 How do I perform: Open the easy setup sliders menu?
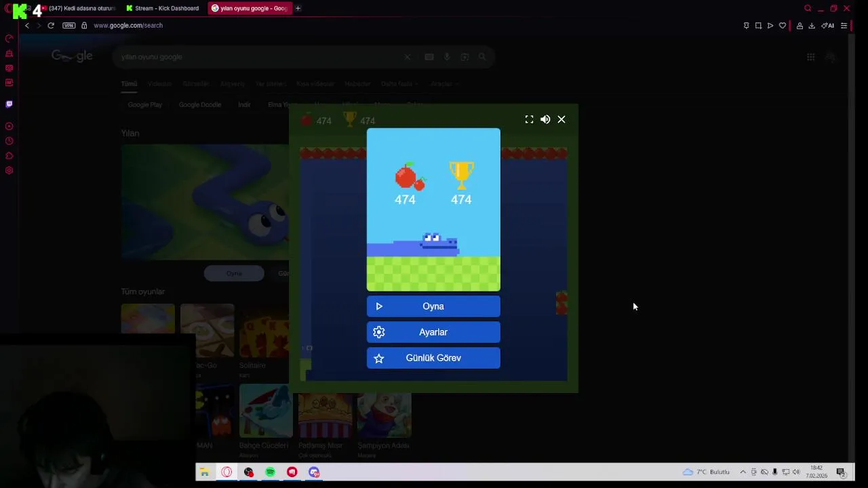844,26
